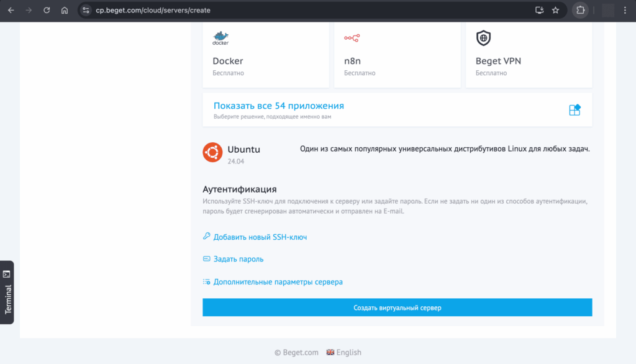
Task: Bookmark this page with the star icon
Action: point(555,11)
